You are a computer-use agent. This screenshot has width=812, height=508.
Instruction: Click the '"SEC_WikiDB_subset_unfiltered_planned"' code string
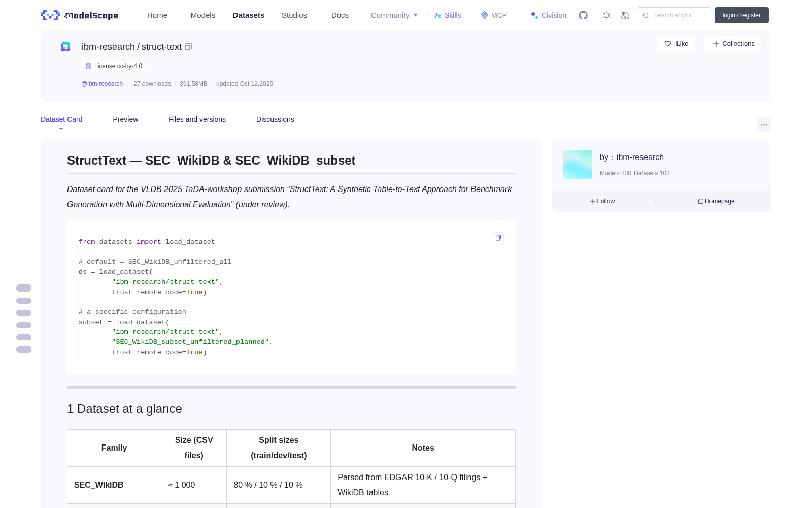(190, 342)
